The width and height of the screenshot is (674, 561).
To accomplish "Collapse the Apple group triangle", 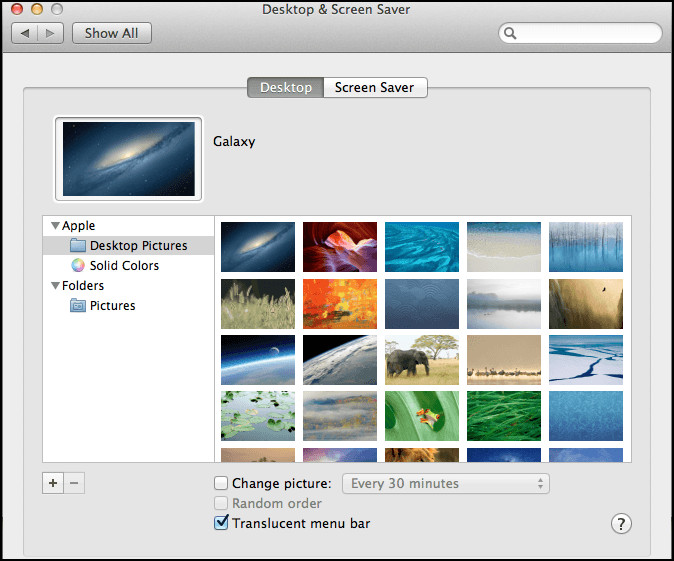I will (x=55, y=225).
